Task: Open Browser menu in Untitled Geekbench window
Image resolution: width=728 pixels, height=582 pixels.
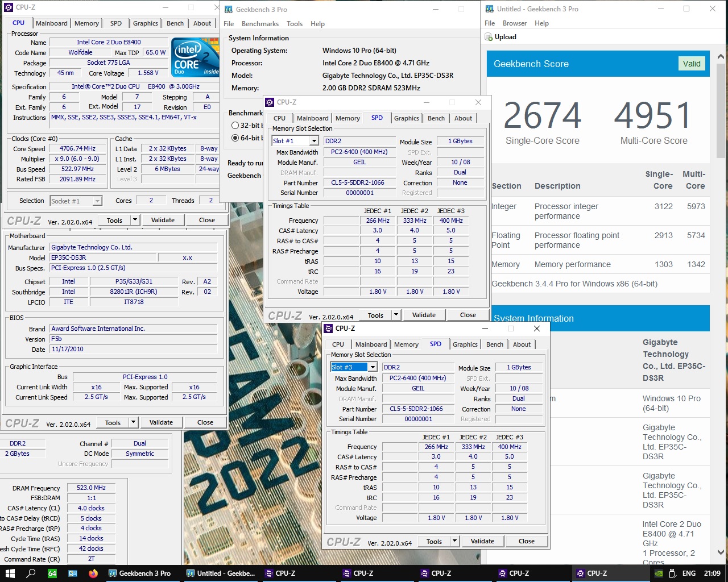Action: [x=515, y=23]
